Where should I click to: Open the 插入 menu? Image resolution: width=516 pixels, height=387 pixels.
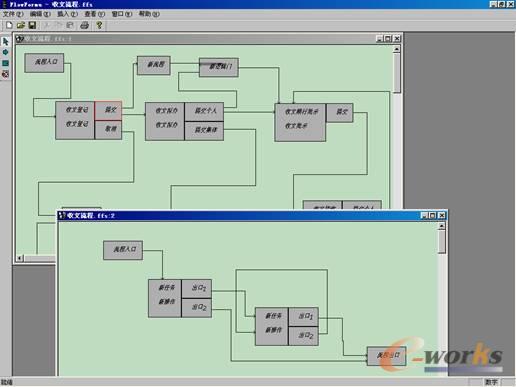[x=67, y=14]
